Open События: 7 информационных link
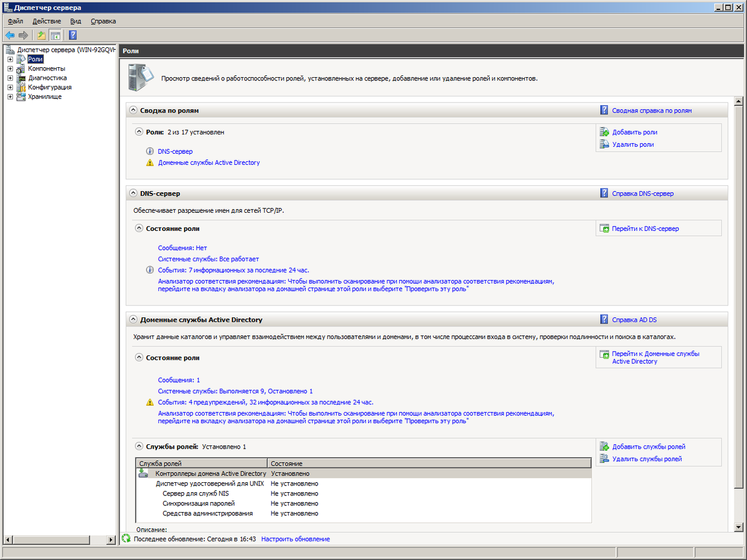Viewport: 747px width, 560px height. click(233, 270)
